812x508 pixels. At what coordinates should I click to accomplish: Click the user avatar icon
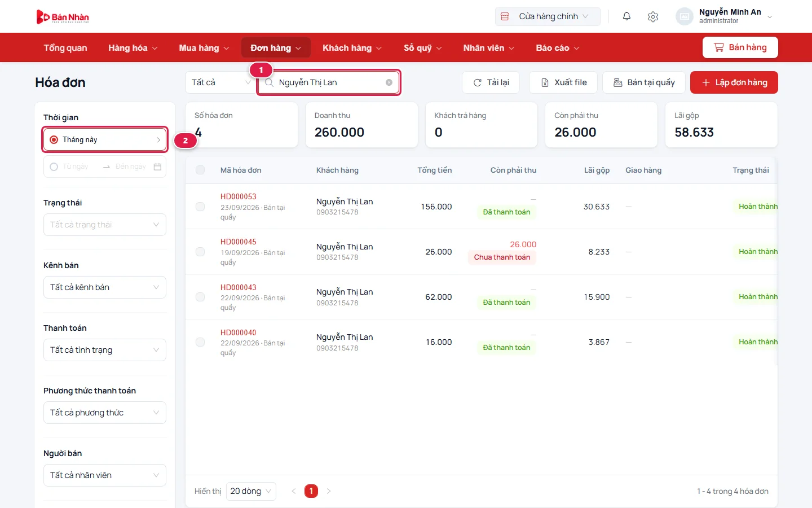click(x=684, y=16)
